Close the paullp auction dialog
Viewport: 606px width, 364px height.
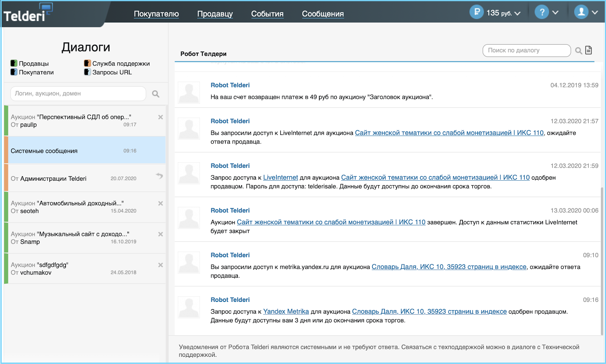pyautogui.click(x=161, y=117)
